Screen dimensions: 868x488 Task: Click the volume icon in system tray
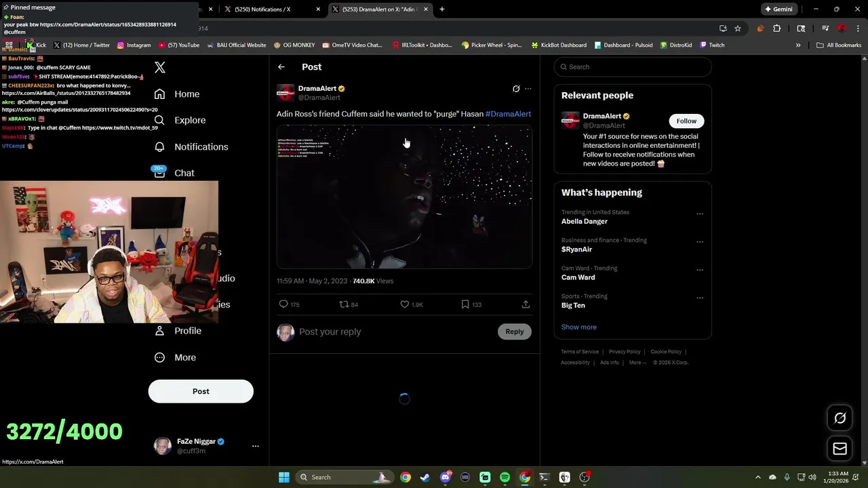click(812, 477)
